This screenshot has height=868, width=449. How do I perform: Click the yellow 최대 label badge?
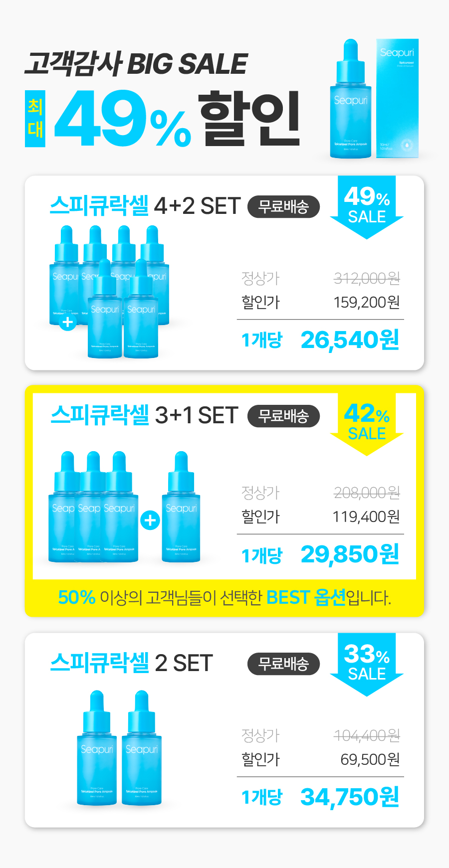35,119
